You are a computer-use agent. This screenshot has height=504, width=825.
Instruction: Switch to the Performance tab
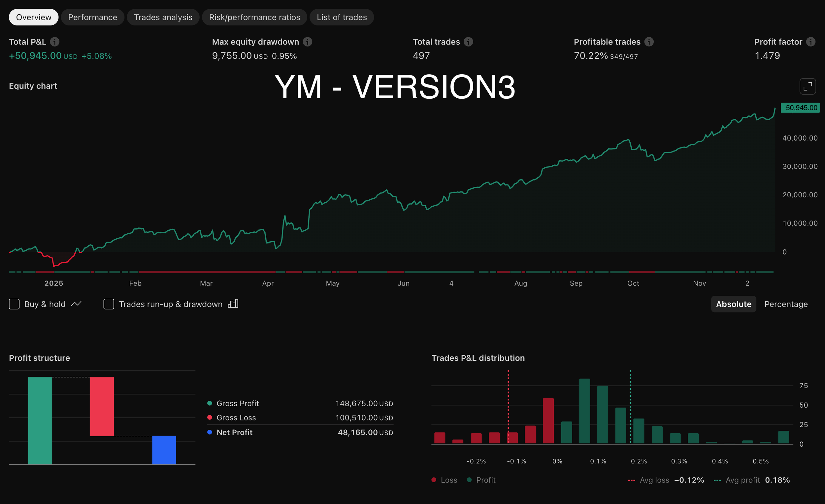point(92,17)
